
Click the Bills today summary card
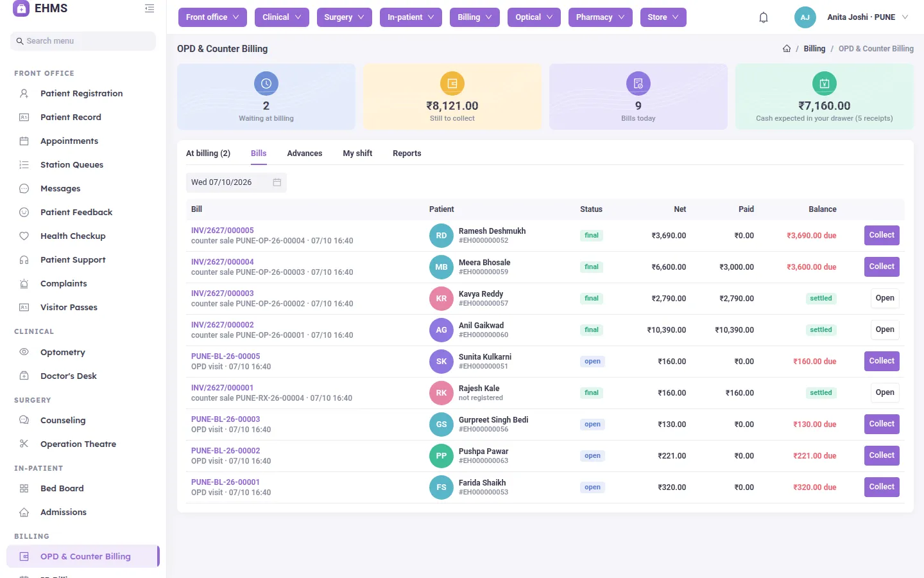638,97
